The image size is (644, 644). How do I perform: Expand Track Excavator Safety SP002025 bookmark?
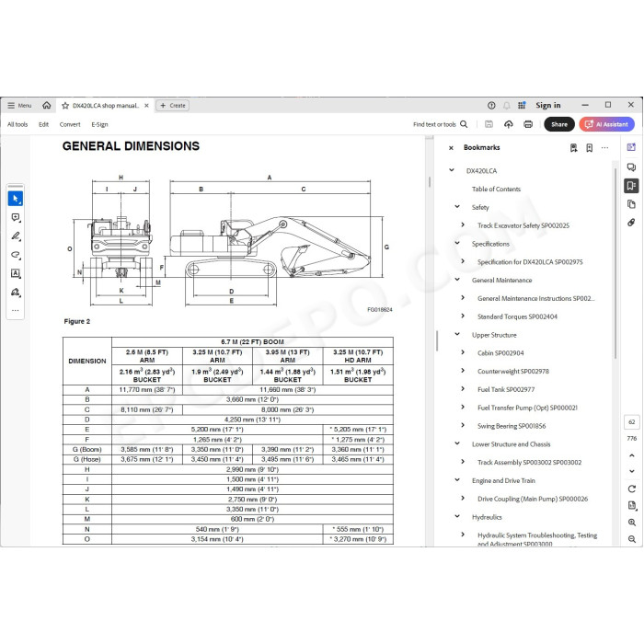[x=463, y=225]
